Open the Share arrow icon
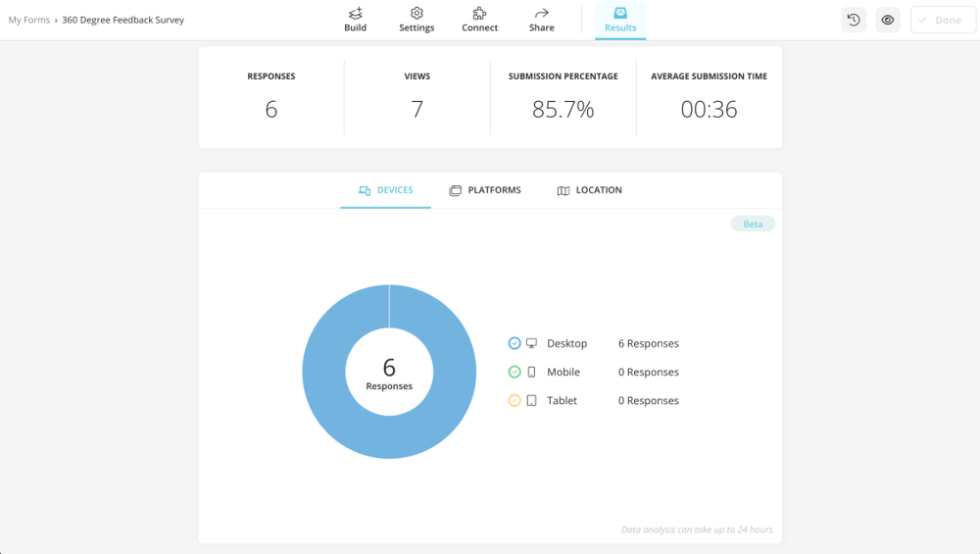The width and height of the screenshot is (980, 554). [x=541, y=14]
